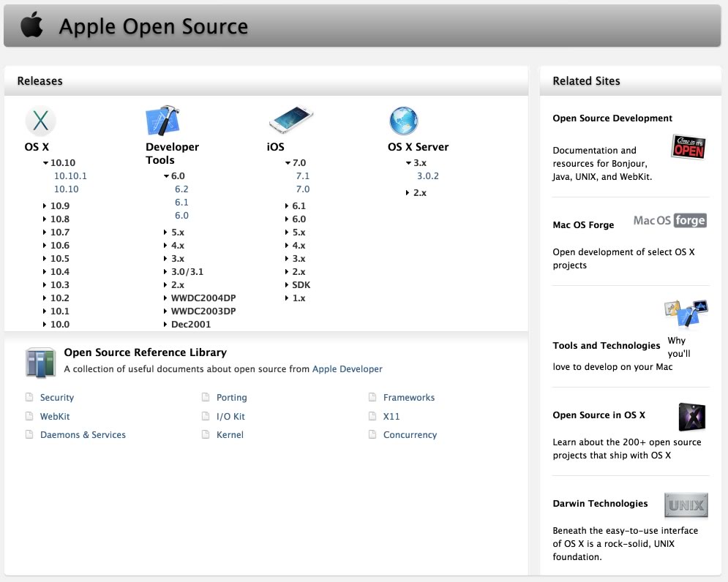Click the Apple logo in the header

pyautogui.click(x=31, y=26)
